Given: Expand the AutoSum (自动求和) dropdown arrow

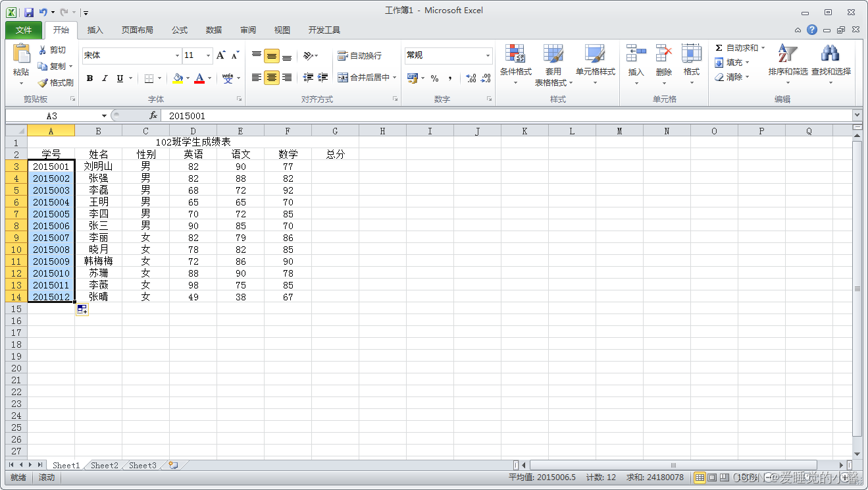Looking at the screenshot, I should (763, 48).
